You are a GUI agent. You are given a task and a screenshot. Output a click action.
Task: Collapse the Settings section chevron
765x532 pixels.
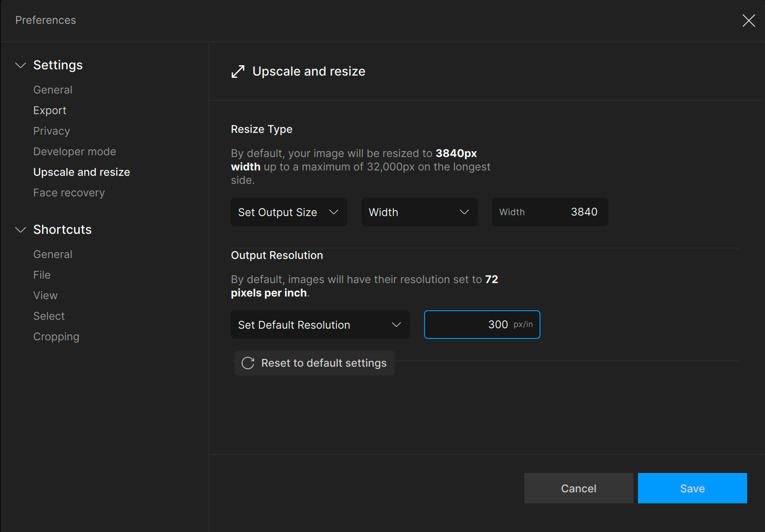[21, 65]
